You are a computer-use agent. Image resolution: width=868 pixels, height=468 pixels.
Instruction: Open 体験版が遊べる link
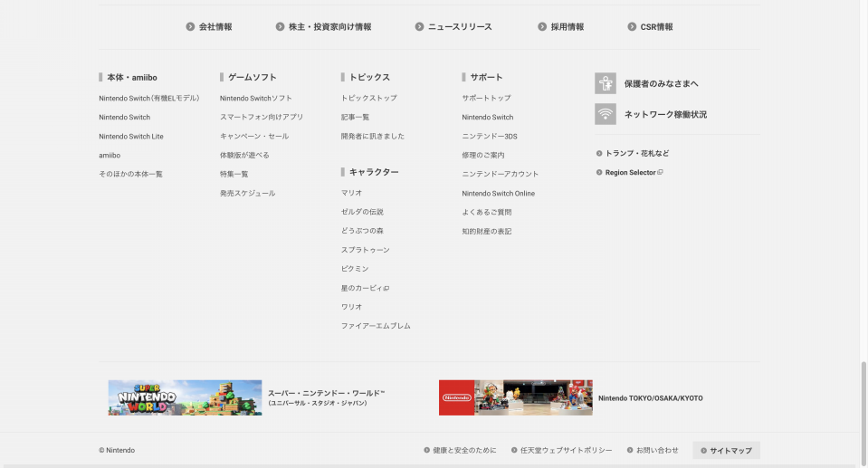tap(244, 155)
